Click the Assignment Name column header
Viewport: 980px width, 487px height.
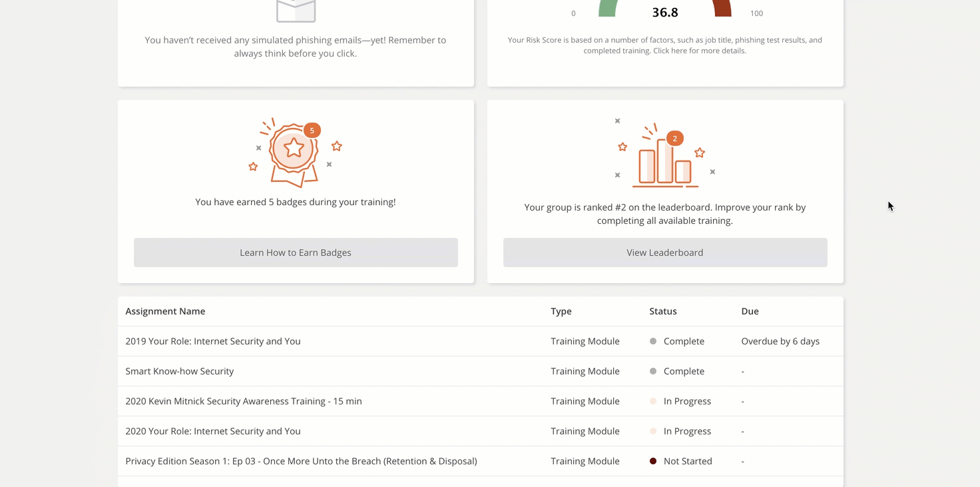coord(165,311)
